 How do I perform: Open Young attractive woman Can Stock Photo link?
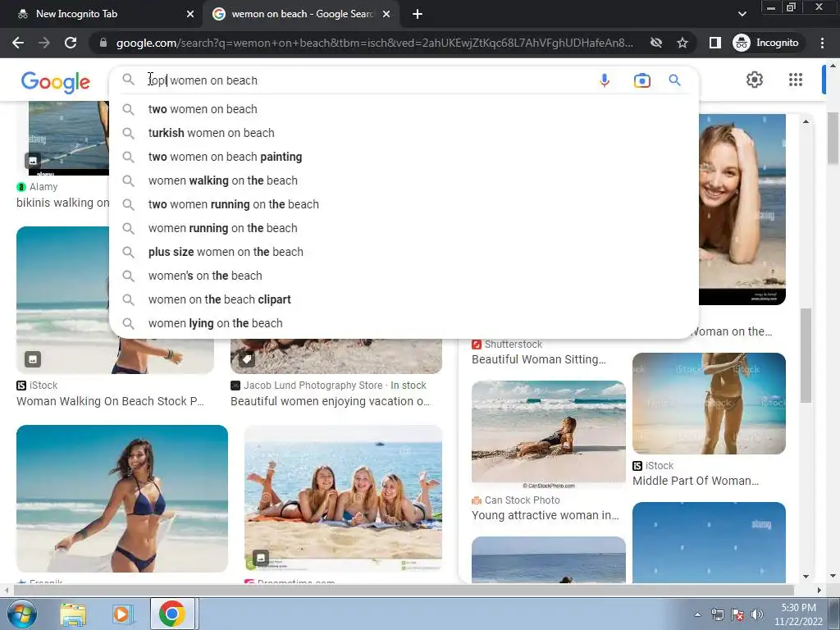[x=546, y=515]
